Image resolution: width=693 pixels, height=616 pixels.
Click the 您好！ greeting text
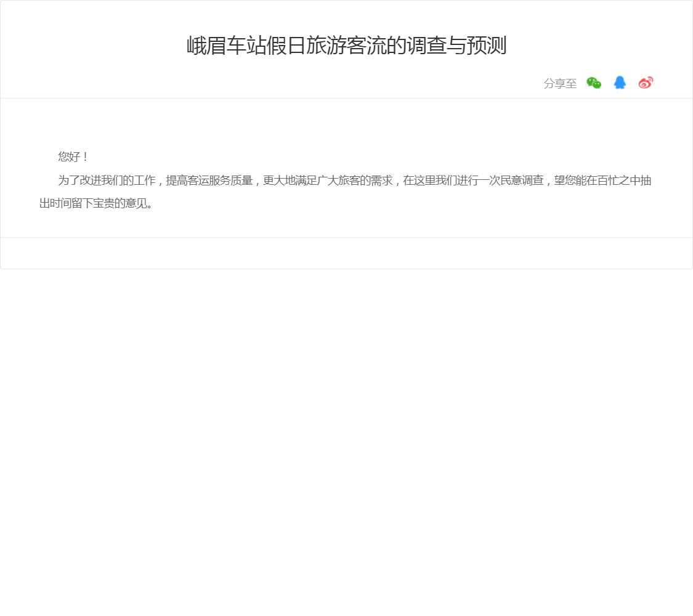click(x=74, y=157)
